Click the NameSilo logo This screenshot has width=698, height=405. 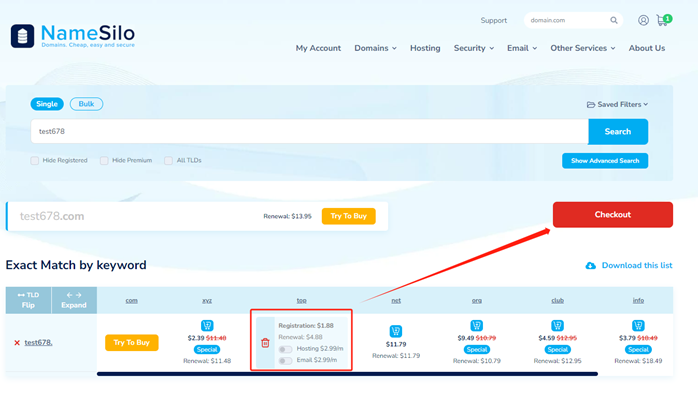click(73, 36)
